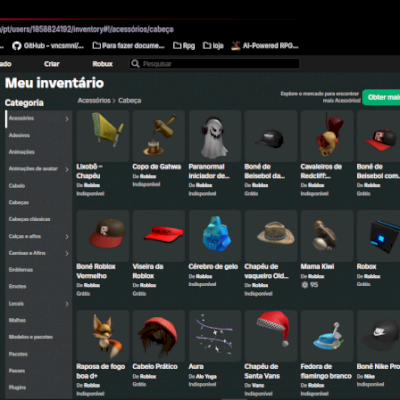
Task: Open the Boné Roblox Vermelho thumbnail
Action: coord(103,236)
